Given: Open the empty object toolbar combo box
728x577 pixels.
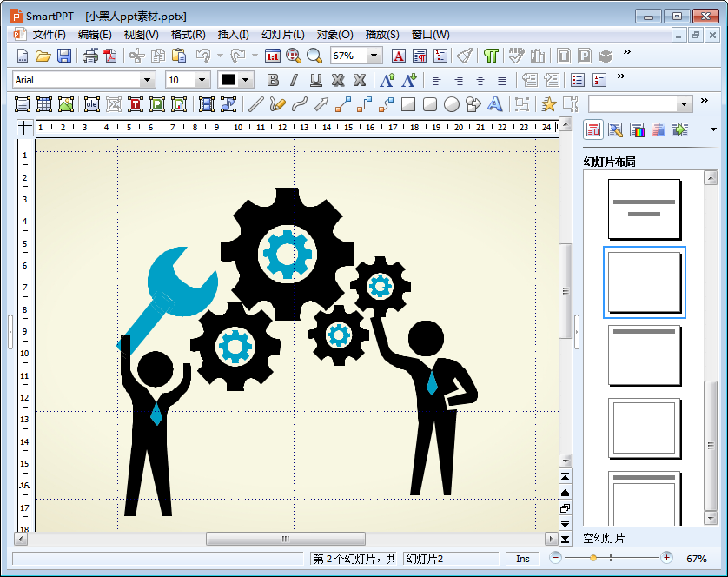Looking at the screenshot, I should pos(640,104).
